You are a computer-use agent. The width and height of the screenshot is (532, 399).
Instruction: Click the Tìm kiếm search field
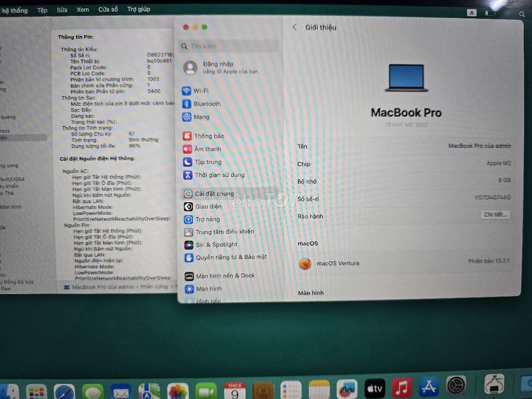228,46
